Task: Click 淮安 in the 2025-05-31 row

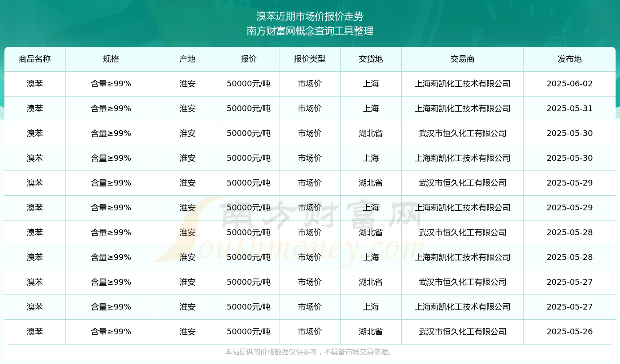Action: click(188, 108)
